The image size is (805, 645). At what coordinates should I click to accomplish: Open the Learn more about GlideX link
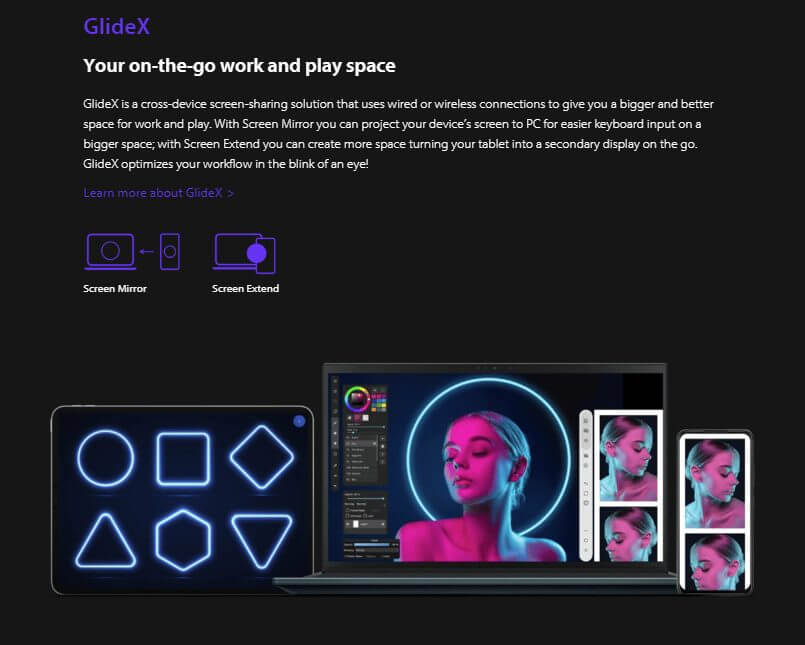[158, 193]
